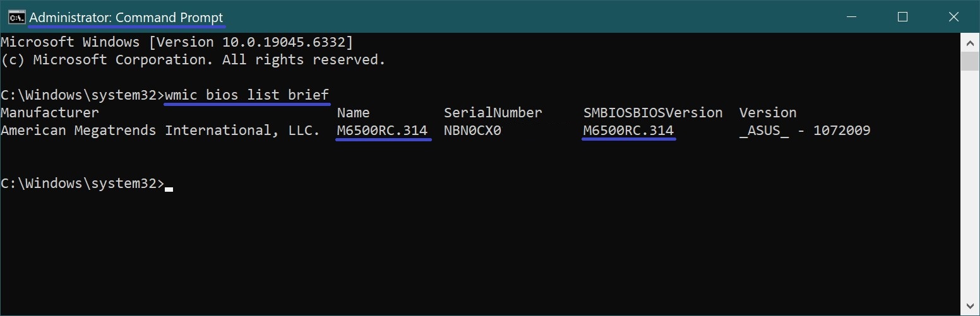Click the M6500RC.314 value under Name
The image size is (980, 316).
tap(382, 131)
